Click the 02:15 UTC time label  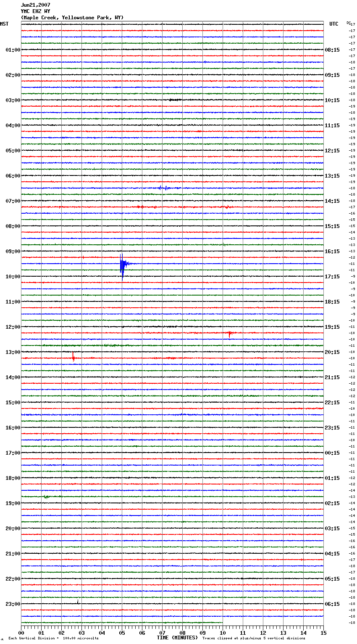click(x=332, y=503)
